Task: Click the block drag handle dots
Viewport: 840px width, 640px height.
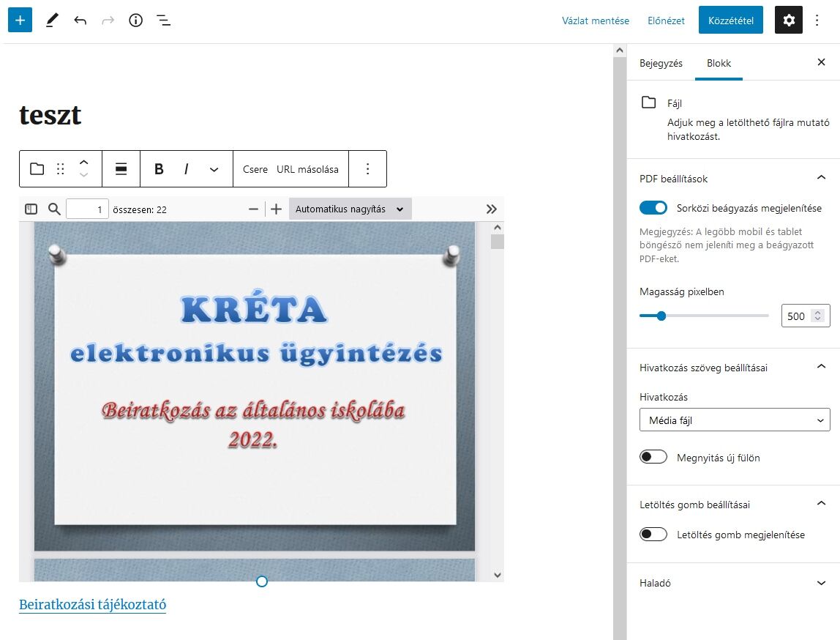Action: [x=61, y=169]
